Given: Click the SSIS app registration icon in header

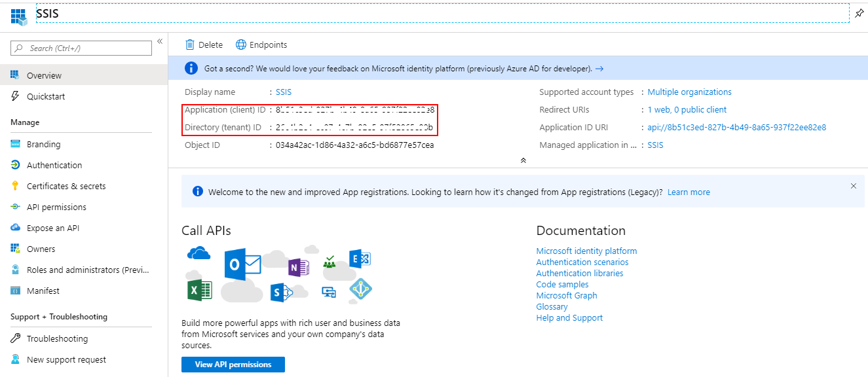Looking at the screenshot, I should point(18,16).
